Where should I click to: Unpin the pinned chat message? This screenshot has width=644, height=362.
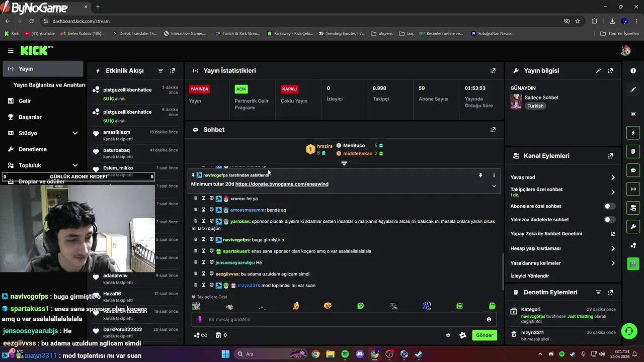(480, 175)
